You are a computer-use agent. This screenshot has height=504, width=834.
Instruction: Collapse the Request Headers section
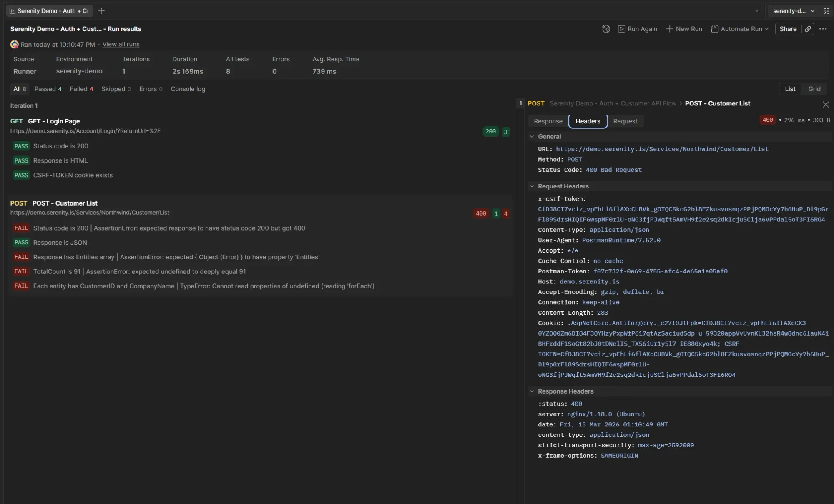[532, 186]
